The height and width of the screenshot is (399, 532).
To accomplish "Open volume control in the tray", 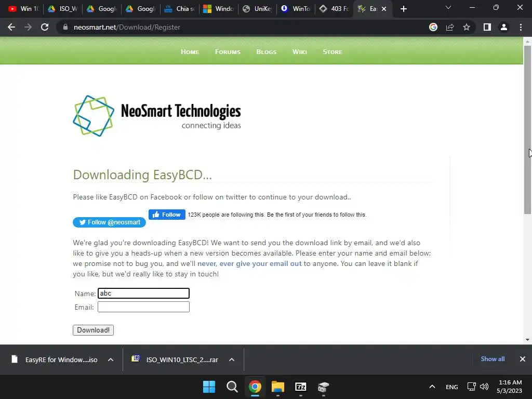I will click(484, 387).
